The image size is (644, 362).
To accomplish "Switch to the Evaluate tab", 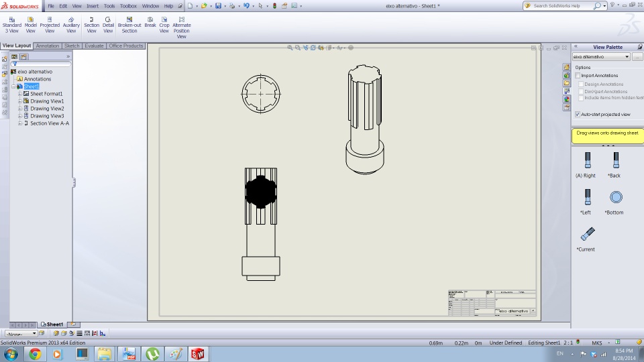I will (94, 46).
